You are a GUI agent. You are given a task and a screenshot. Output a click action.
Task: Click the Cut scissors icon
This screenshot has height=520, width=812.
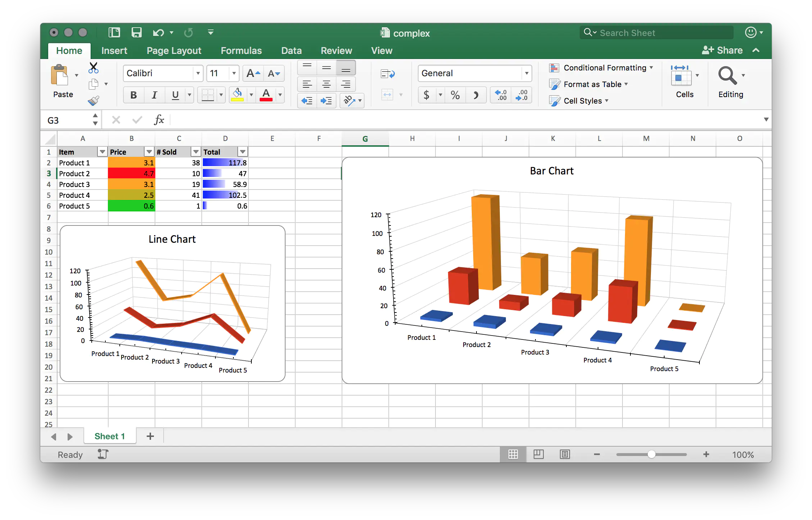coord(93,68)
